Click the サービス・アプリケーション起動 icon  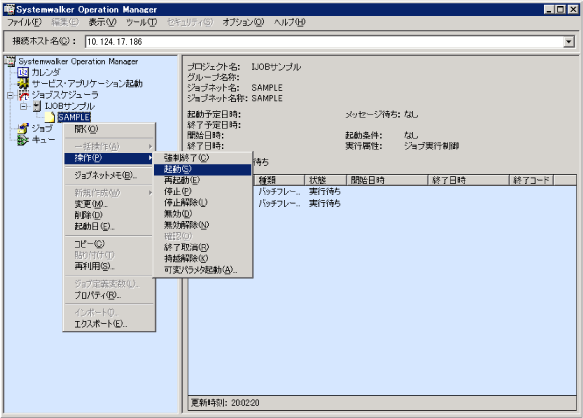point(23,83)
